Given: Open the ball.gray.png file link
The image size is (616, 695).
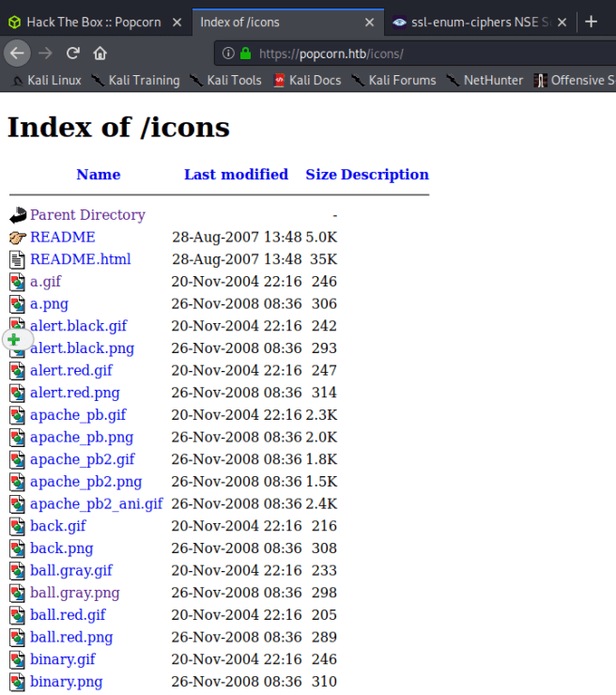Looking at the screenshot, I should coord(75,593).
